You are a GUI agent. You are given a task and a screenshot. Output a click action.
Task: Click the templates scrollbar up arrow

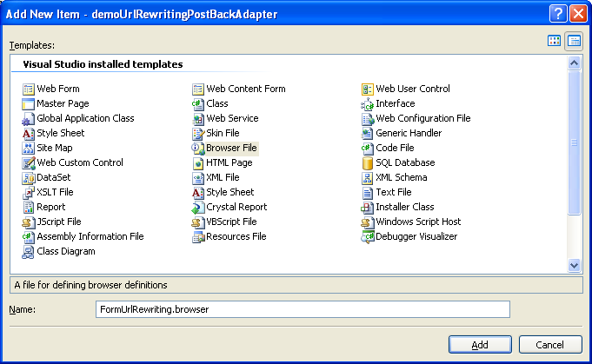574,63
